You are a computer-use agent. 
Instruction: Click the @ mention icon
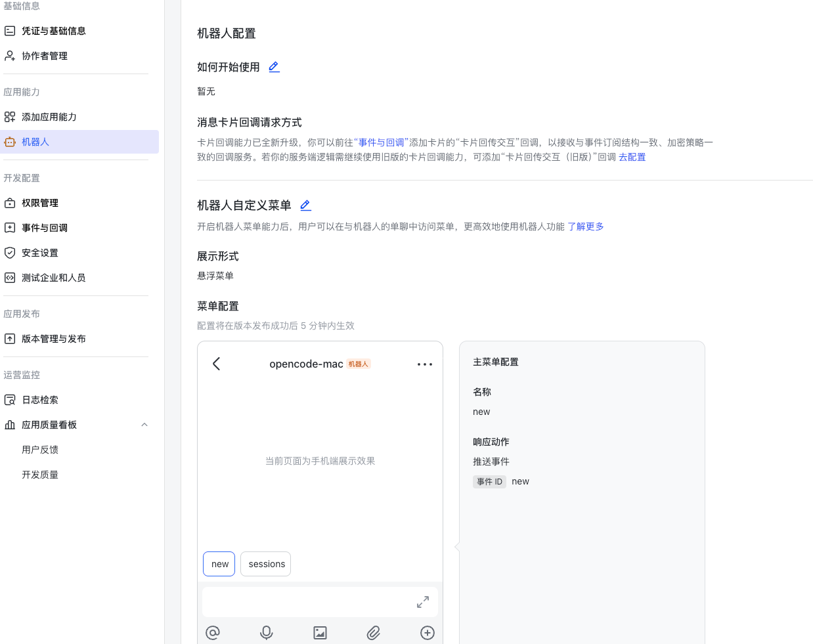point(213,633)
